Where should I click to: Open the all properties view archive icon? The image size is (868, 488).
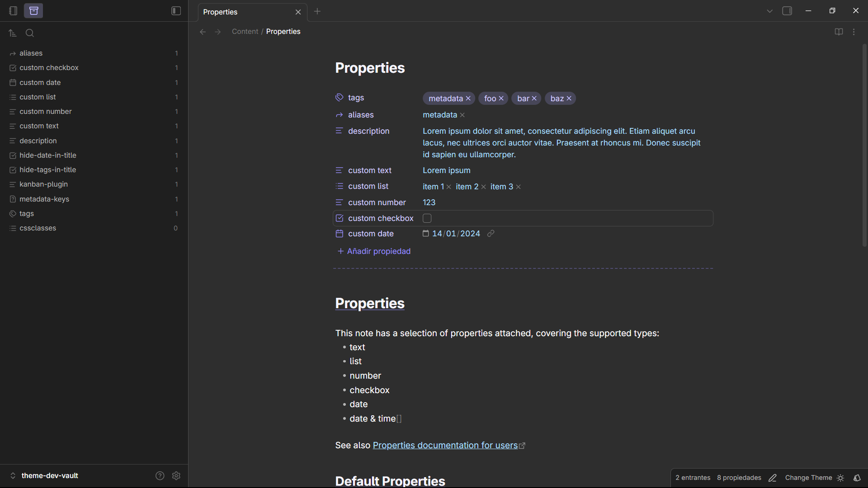pyautogui.click(x=33, y=11)
